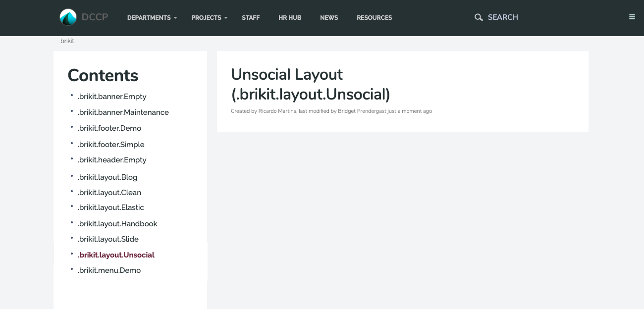Viewport: 644px width, 309px height.
Task: Open .brikit.footer.Simple page
Action: [x=111, y=145]
